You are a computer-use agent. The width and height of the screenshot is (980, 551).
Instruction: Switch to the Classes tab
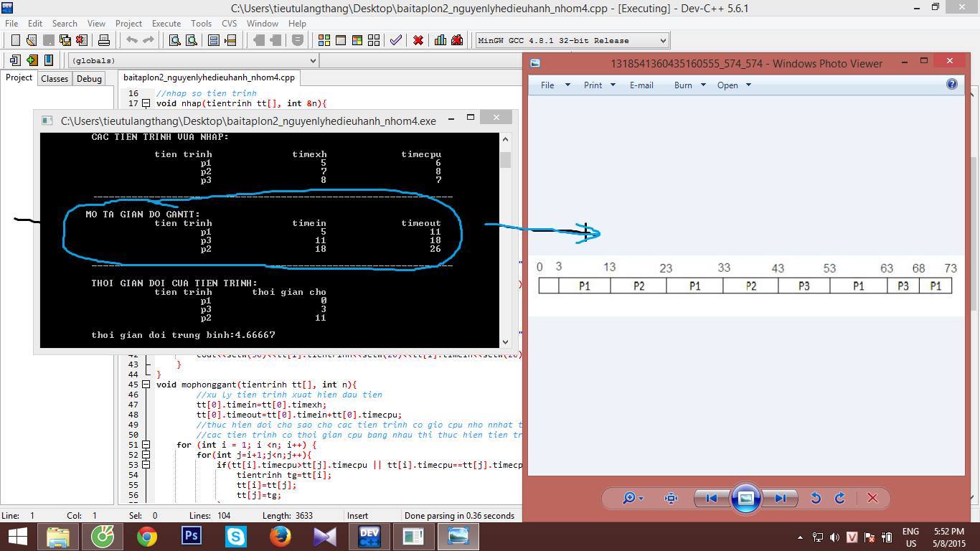(55, 78)
